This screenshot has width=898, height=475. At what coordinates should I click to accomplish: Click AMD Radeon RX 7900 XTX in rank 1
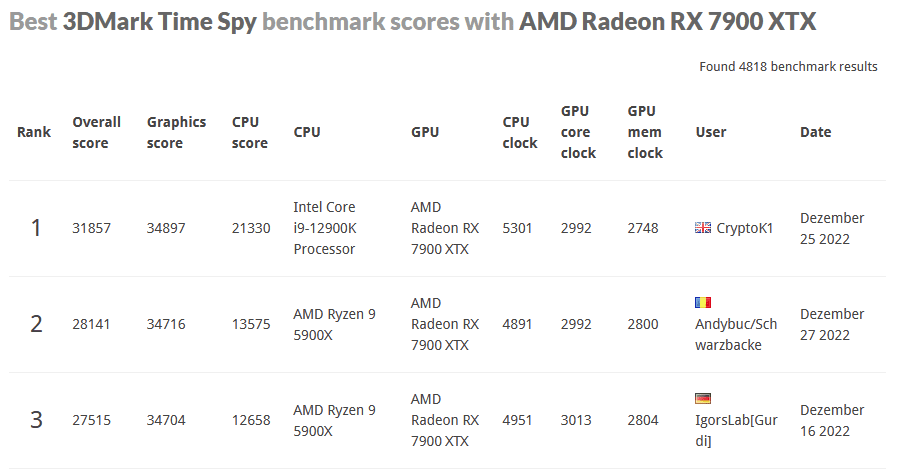pos(444,228)
